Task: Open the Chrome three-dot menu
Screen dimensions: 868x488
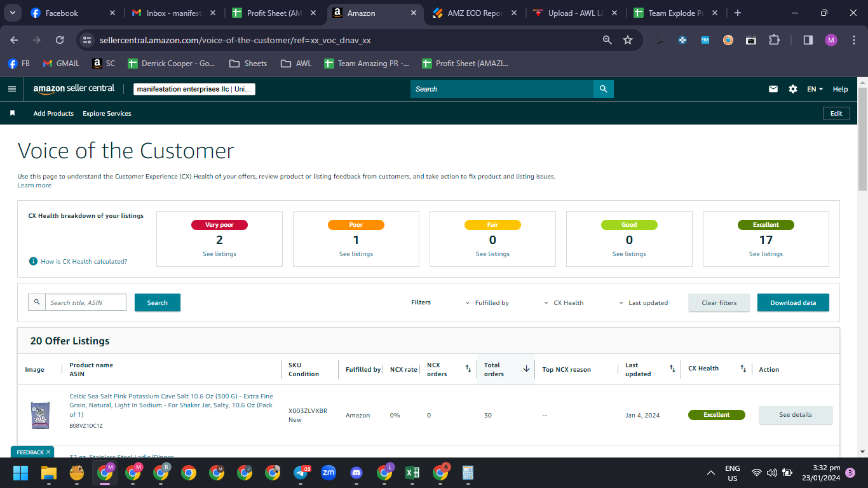Action: click(x=853, y=40)
